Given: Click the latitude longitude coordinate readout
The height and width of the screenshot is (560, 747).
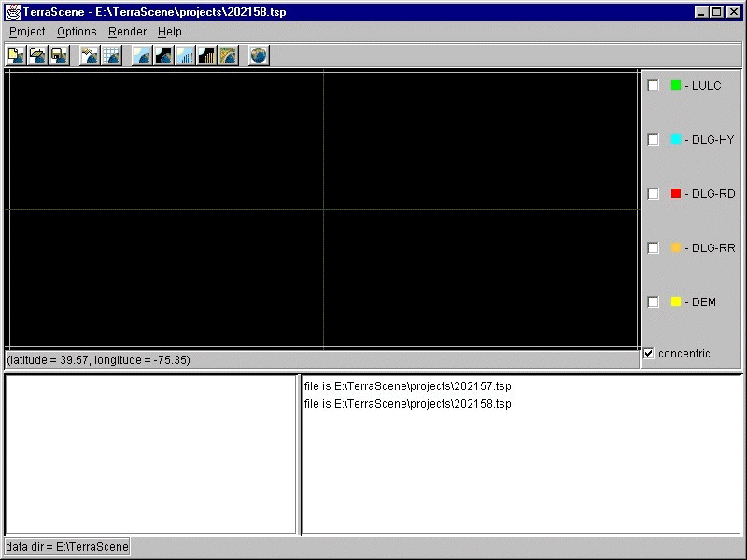Looking at the screenshot, I should pos(99,360).
